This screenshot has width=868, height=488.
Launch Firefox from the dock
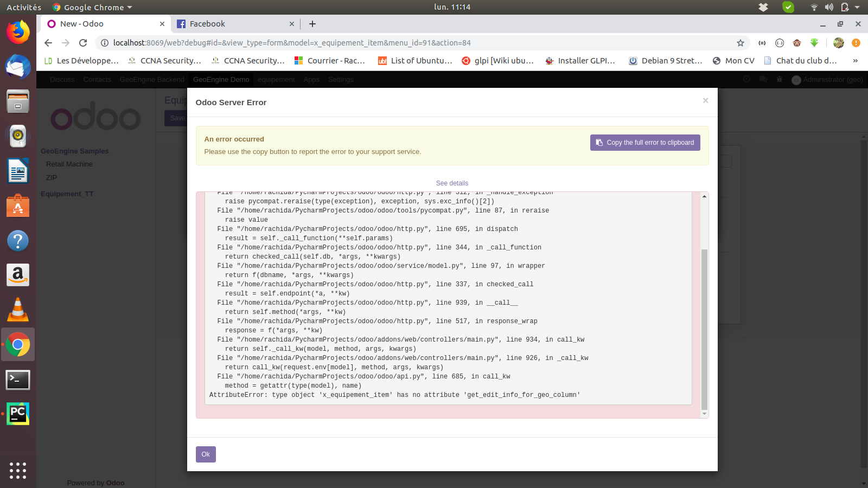click(x=18, y=33)
